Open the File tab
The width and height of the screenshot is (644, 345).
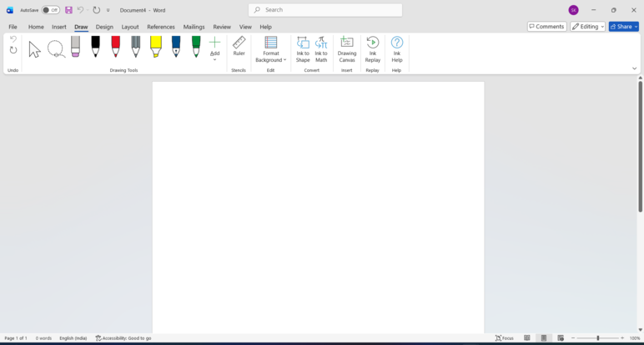coord(13,27)
